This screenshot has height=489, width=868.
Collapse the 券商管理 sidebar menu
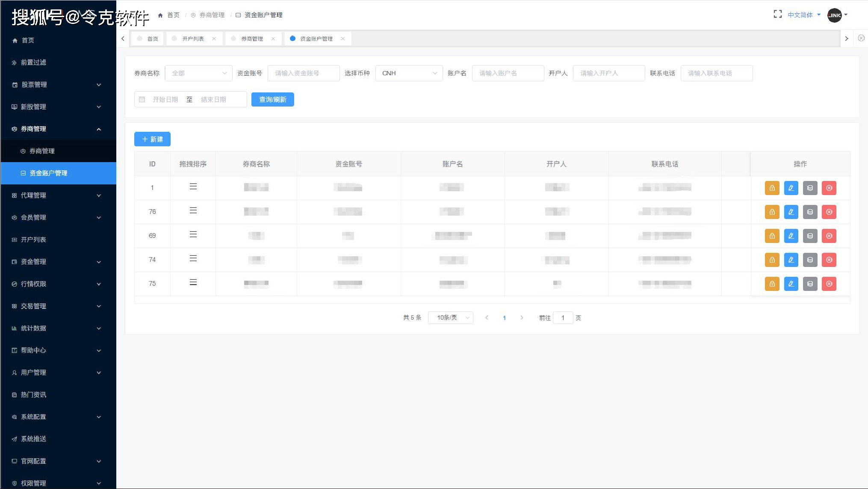pyautogui.click(x=58, y=129)
